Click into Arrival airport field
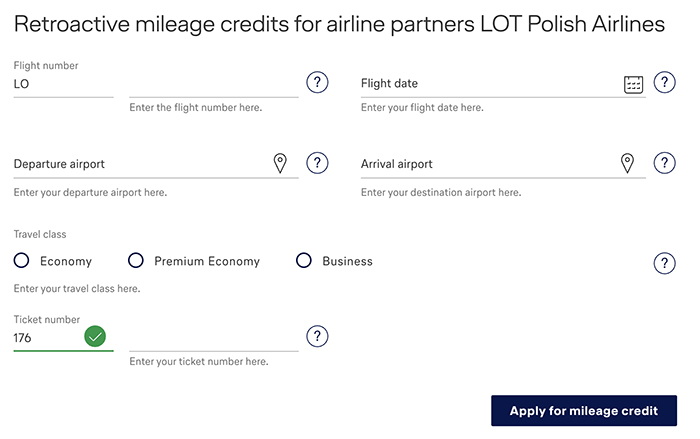Viewport: 700px width, 439px height. click(x=489, y=164)
